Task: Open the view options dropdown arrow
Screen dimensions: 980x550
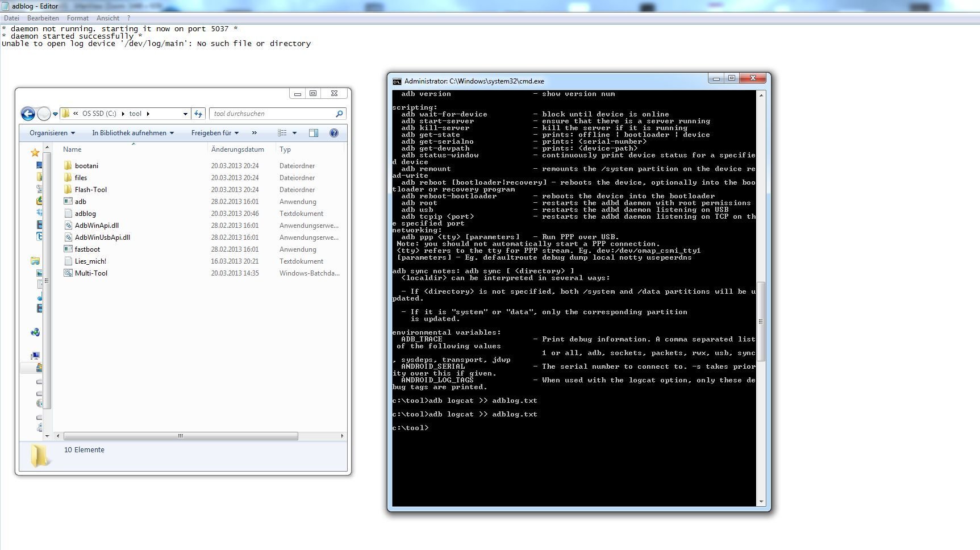Action: coord(294,133)
